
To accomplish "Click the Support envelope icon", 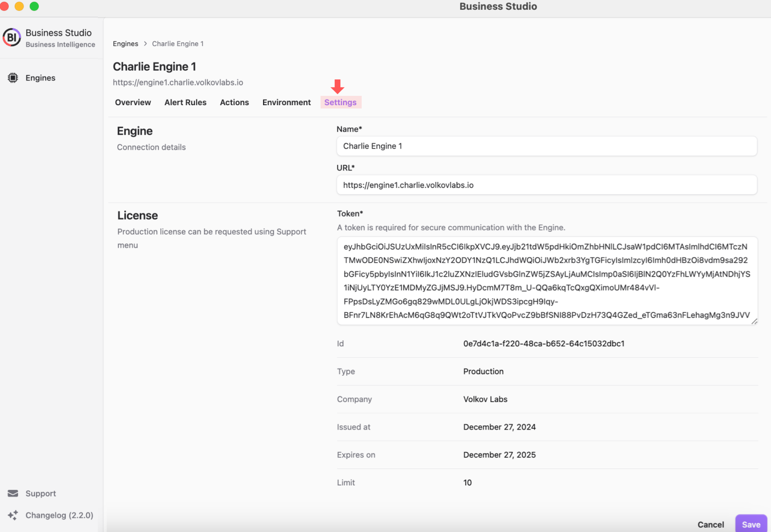I will click(13, 494).
